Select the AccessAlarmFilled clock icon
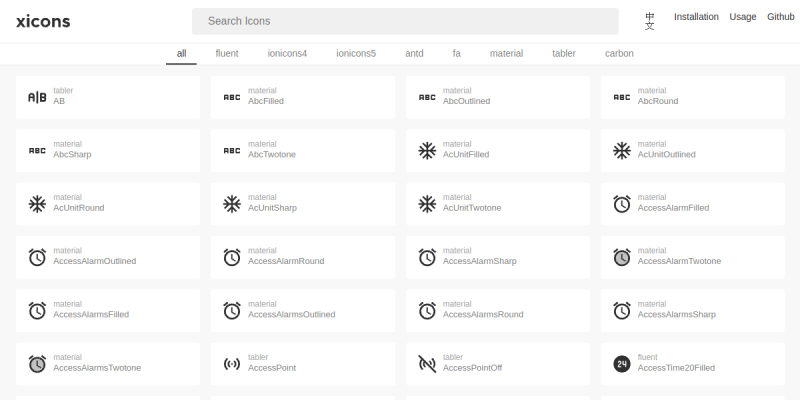 click(x=622, y=204)
